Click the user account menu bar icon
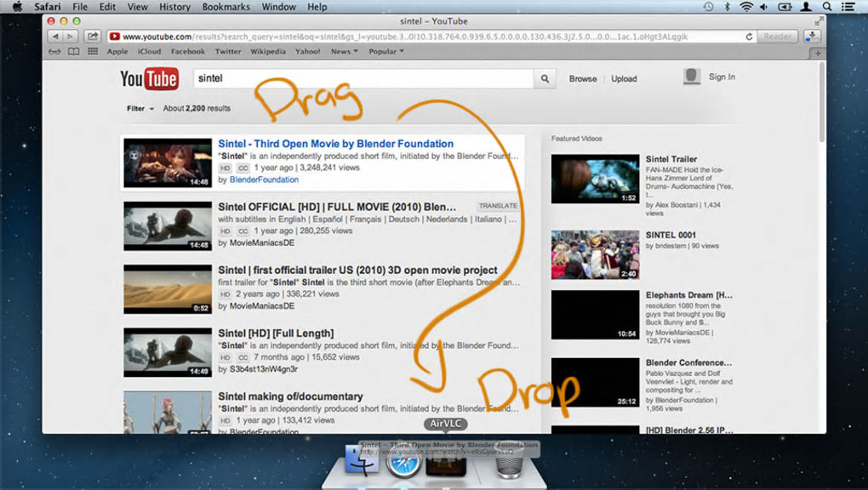 [x=806, y=7]
